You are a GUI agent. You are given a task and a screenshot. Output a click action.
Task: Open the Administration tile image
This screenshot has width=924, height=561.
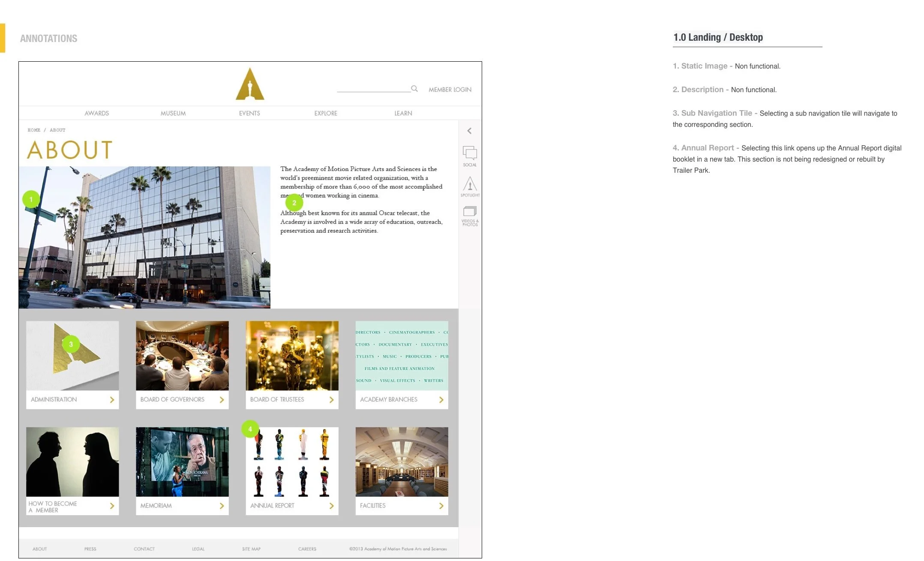[x=72, y=356]
